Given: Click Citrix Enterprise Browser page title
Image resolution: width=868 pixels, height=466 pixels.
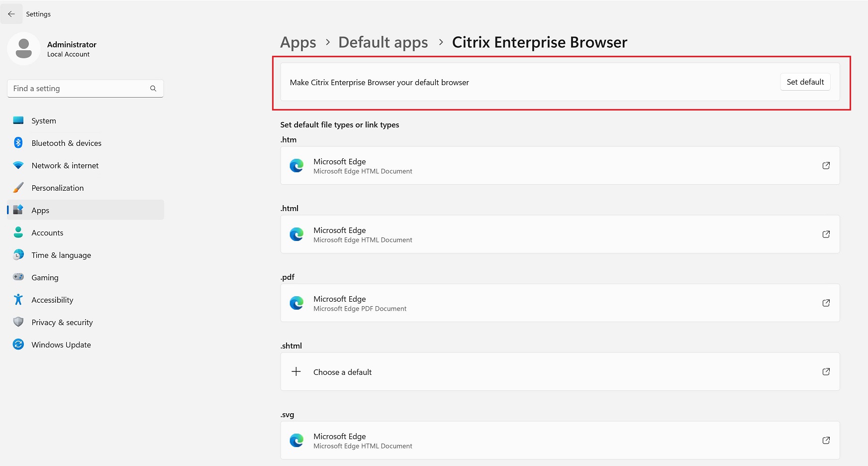Looking at the screenshot, I should (540, 43).
